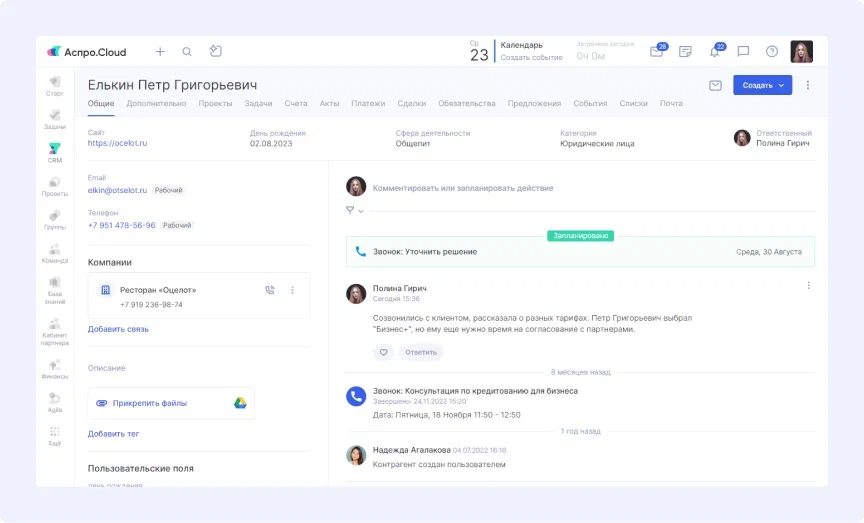The height and width of the screenshot is (523, 864).
Task: Click the blue phone icon of consultation call
Action: 356,396
